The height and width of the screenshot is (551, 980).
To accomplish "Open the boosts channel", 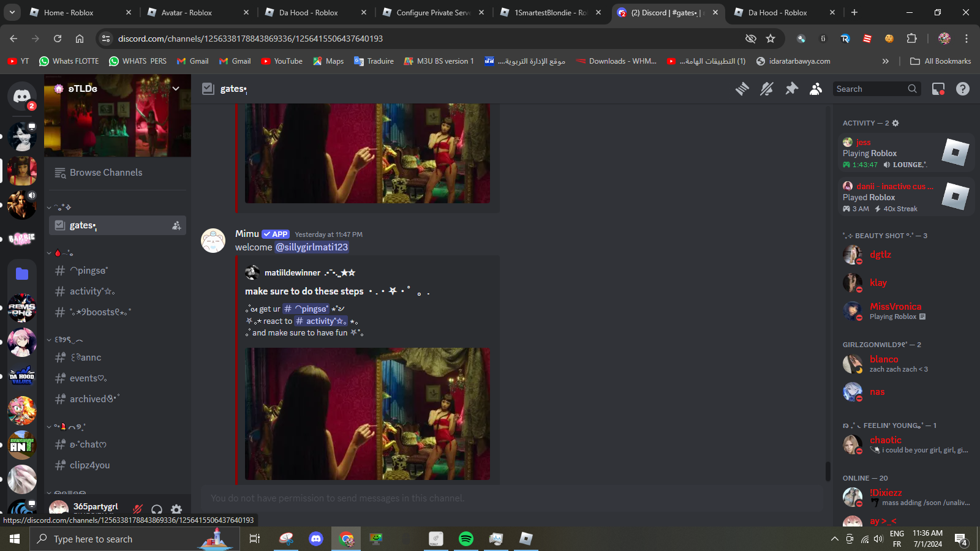I will 118,312.
